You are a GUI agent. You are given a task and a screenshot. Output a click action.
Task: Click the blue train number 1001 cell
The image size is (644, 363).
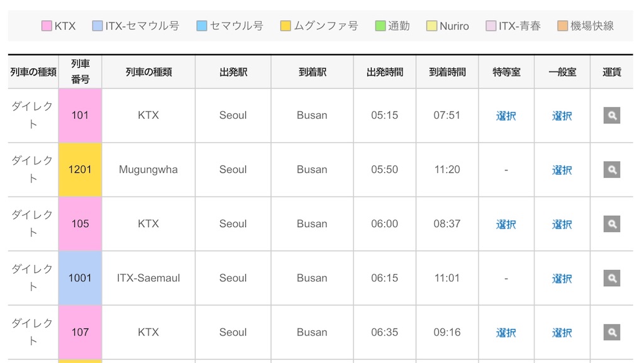click(x=80, y=278)
